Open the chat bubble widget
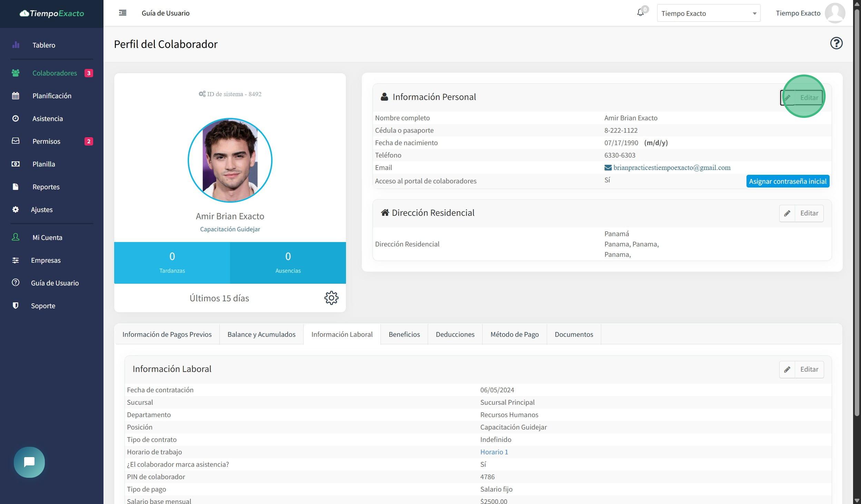 (x=29, y=462)
